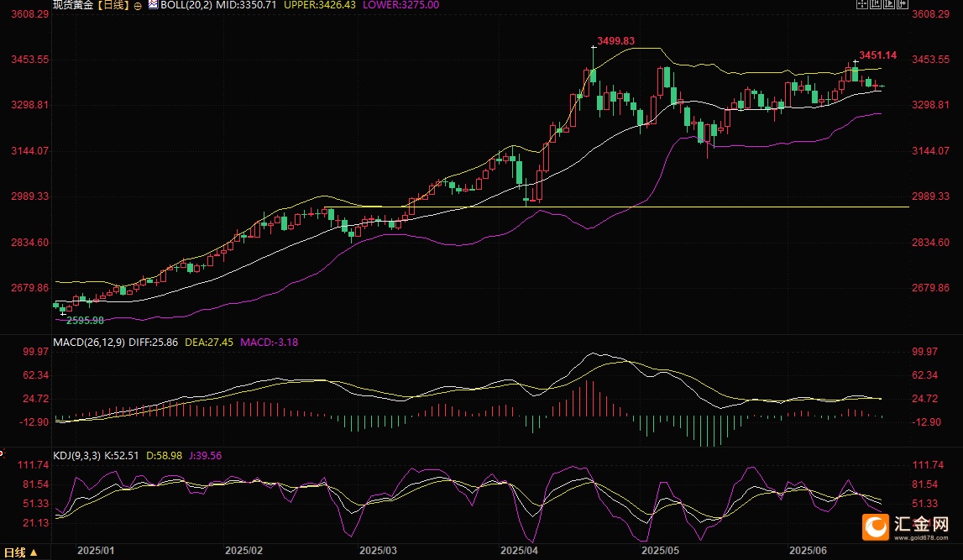Click the KDJ left axis 111.74 label
Viewport: 963px width, 560px height.
[x=34, y=465]
